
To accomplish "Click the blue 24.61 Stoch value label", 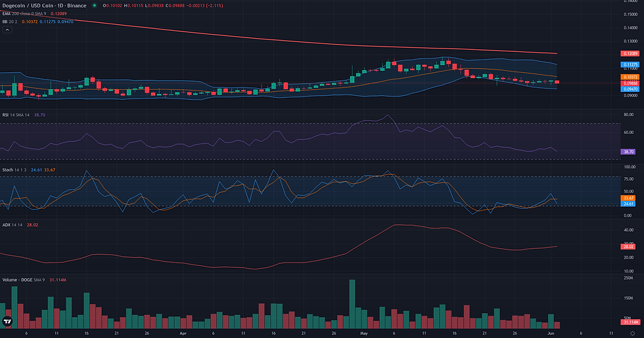I will tap(628, 204).
